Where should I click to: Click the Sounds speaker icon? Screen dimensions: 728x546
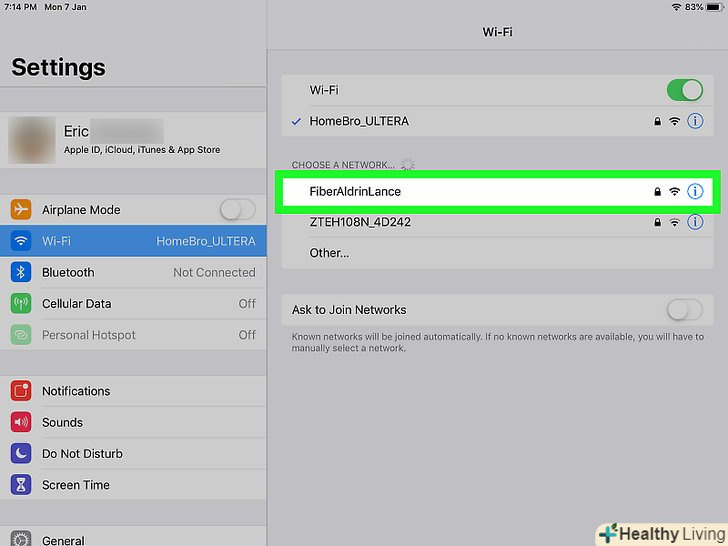pos(21,422)
